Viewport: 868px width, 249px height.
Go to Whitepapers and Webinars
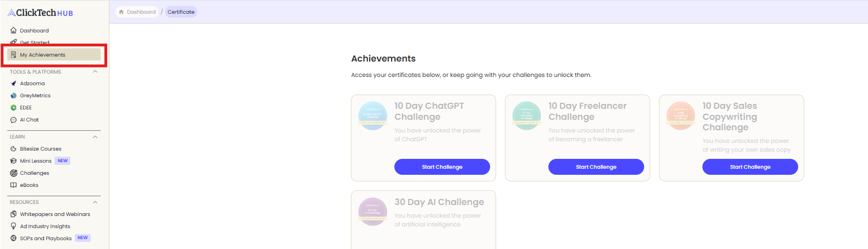pos(55,214)
